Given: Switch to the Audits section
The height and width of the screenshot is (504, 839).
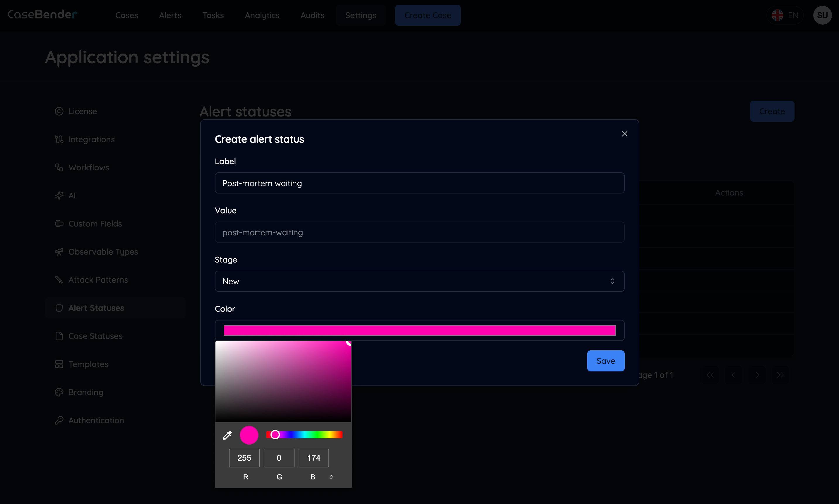Looking at the screenshot, I should coord(312,15).
